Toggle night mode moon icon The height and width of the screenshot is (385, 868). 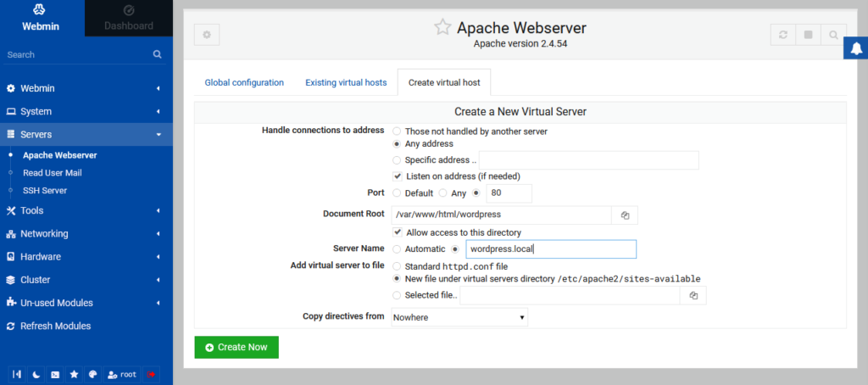coord(36,374)
